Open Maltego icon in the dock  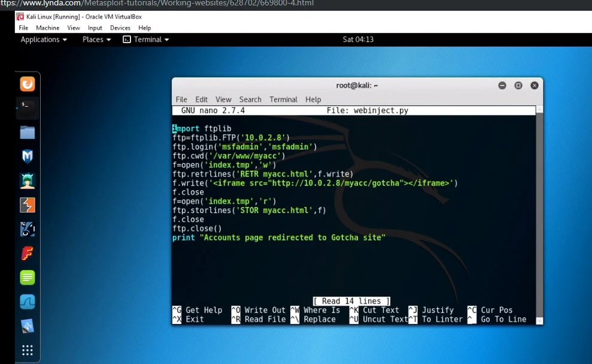27,229
